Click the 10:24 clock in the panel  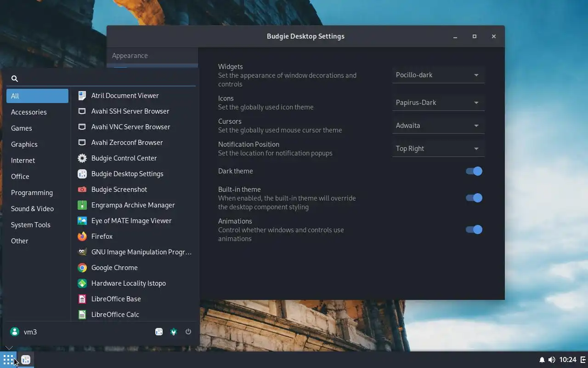point(568,360)
